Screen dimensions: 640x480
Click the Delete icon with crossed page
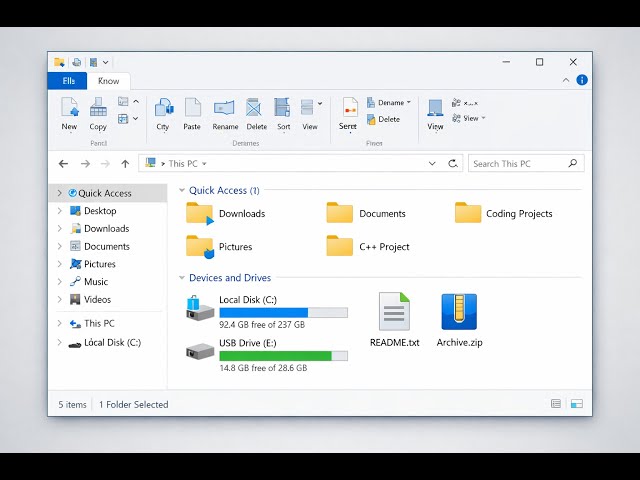point(254,108)
